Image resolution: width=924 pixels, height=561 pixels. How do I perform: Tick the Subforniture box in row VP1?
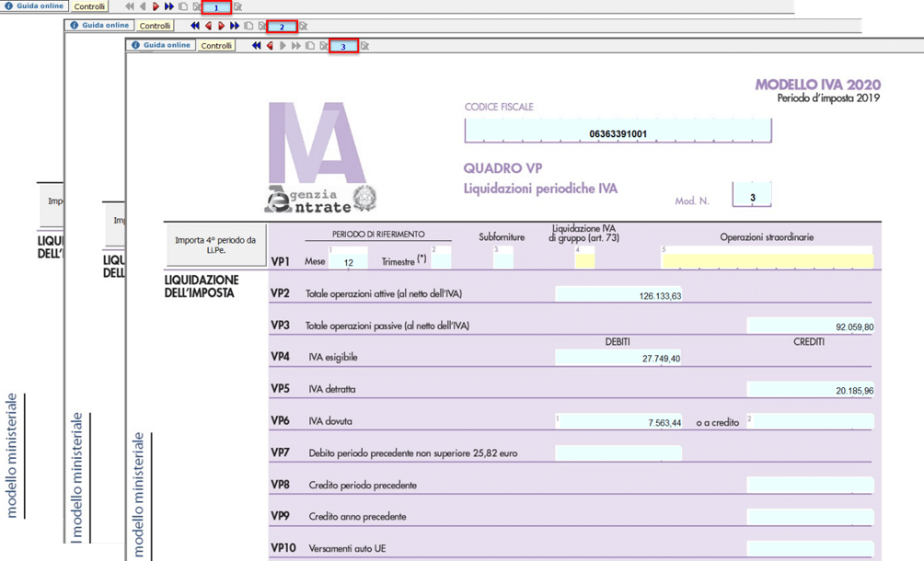coord(503,258)
